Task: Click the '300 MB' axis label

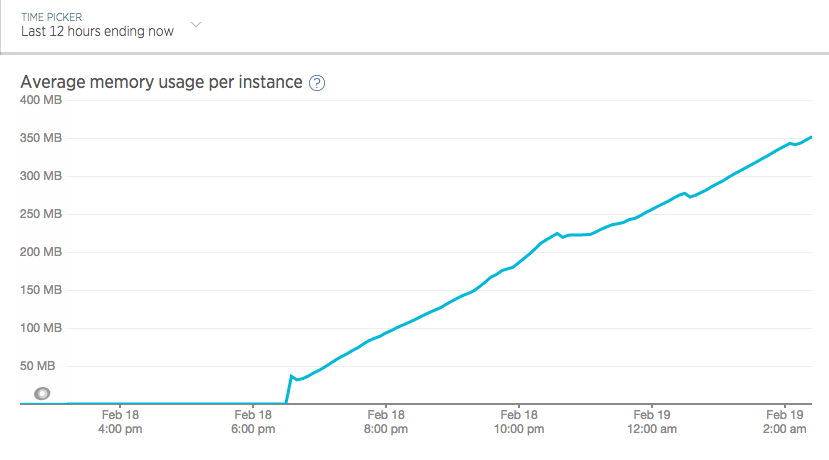Action: pos(41,176)
